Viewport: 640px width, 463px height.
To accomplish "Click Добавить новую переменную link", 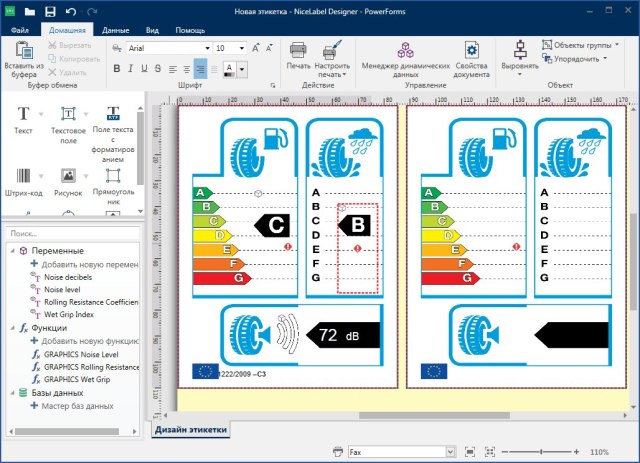I will pyautogui.click(x=88, y=264).
